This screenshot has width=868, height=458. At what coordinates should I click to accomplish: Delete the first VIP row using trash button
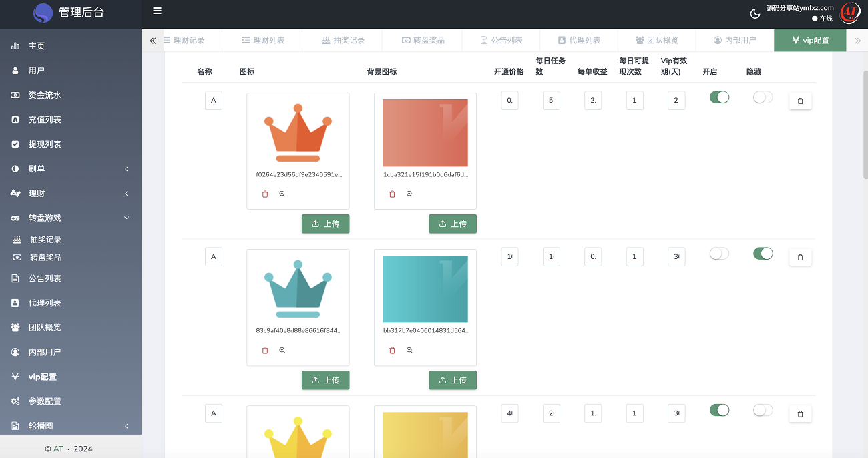click(800, 101)
